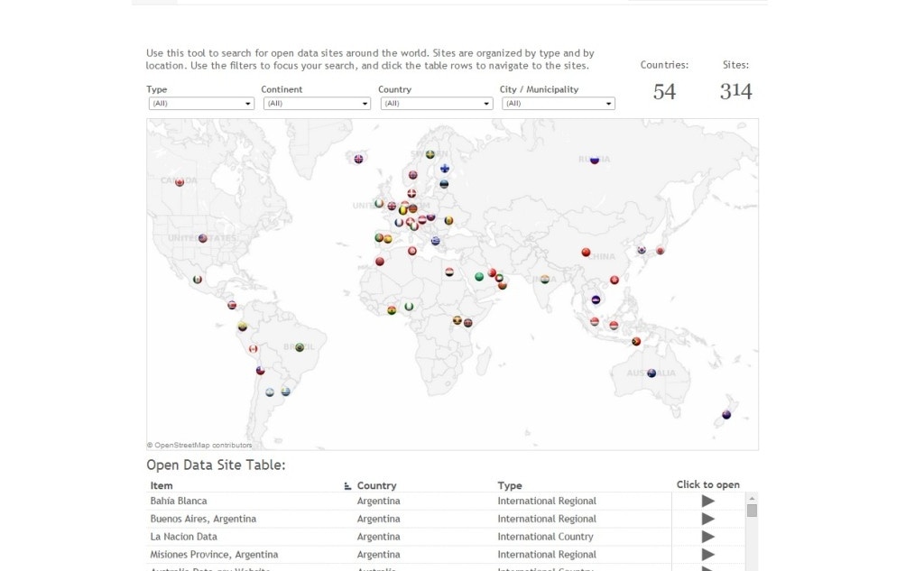This screenshot has width=924, height=571.
Task: Open the Bahía Blanca site with its arrow
Action: [708, 501]
